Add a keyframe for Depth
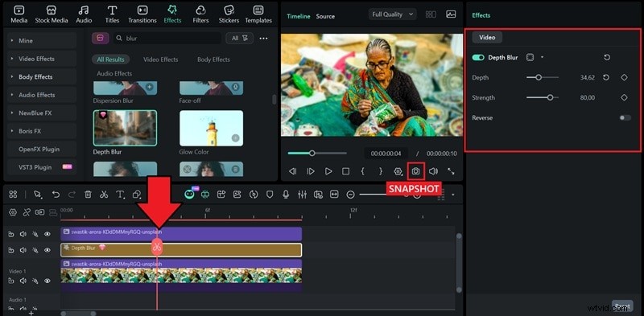The image size is (644, 316). (624, 77)
